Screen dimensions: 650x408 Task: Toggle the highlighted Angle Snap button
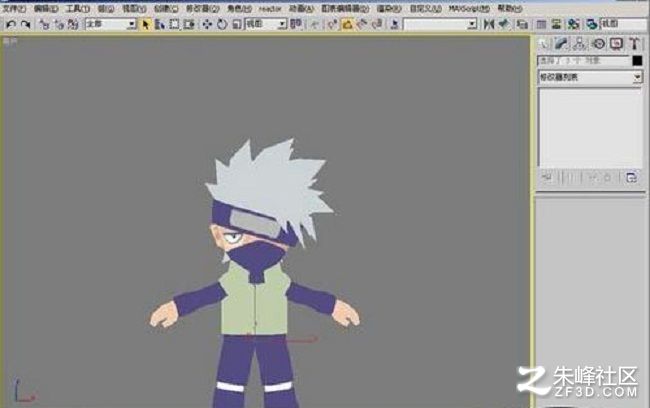coord(347,24)
